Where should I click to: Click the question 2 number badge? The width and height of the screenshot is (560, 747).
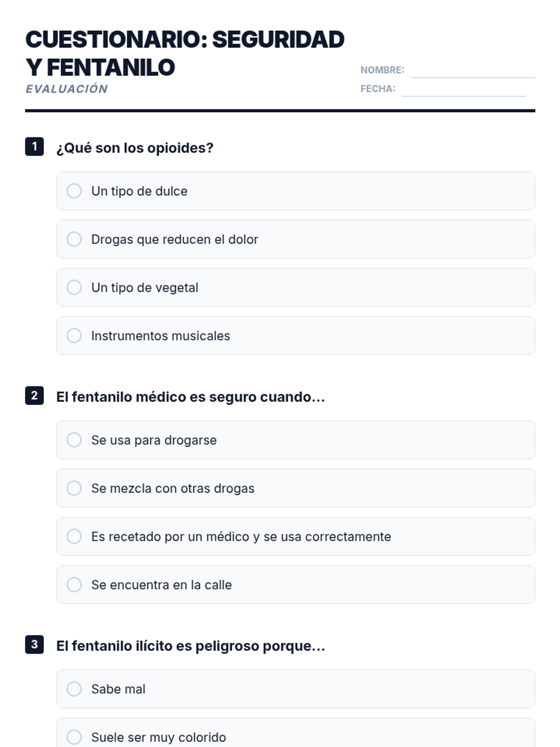point(35,396)
